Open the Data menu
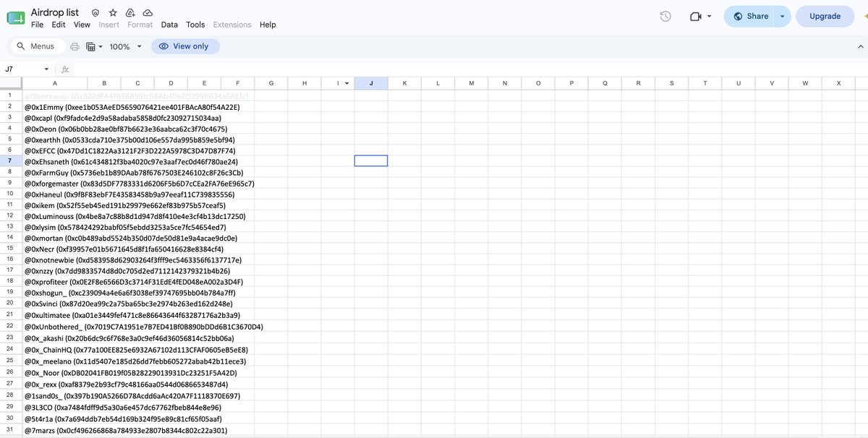 pos(169,25)
